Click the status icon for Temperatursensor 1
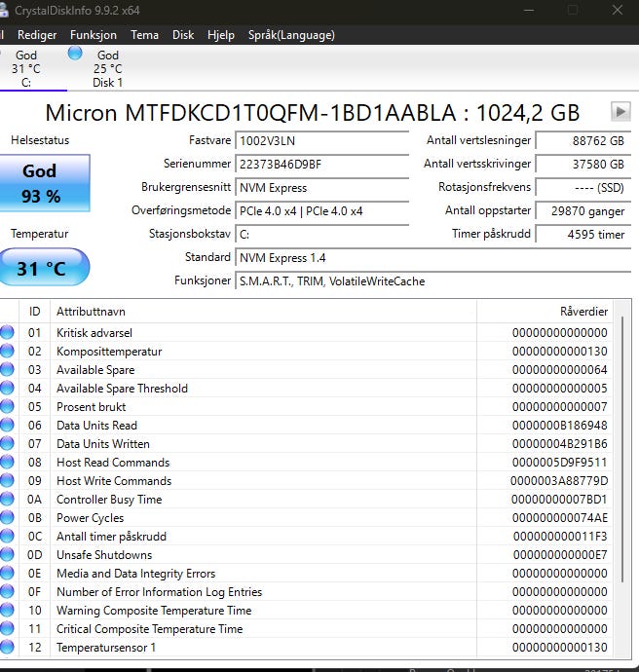 point(7,647)
